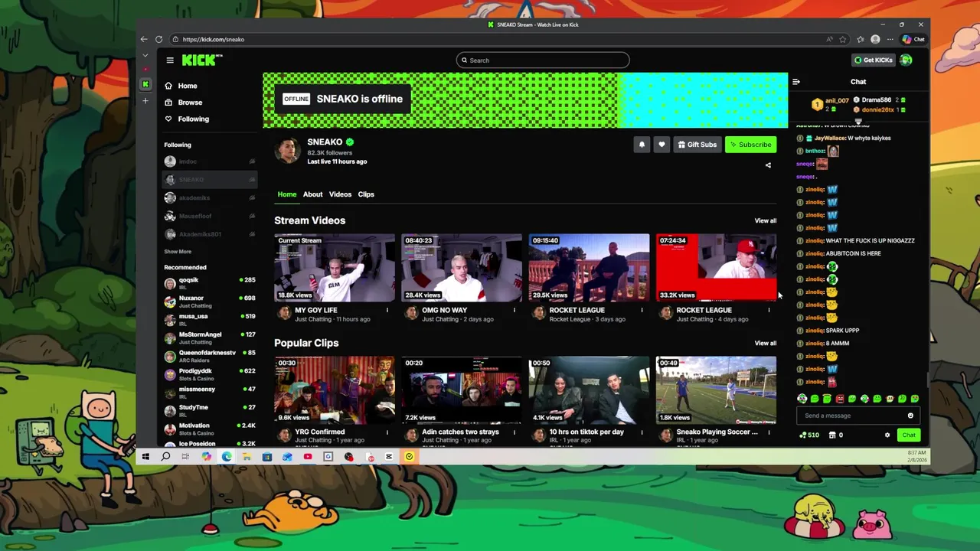Image resolution: width=980 pixels, height=551 pixels.
Task: Open Windows taskbar search
Action: [x=165, y=457]
